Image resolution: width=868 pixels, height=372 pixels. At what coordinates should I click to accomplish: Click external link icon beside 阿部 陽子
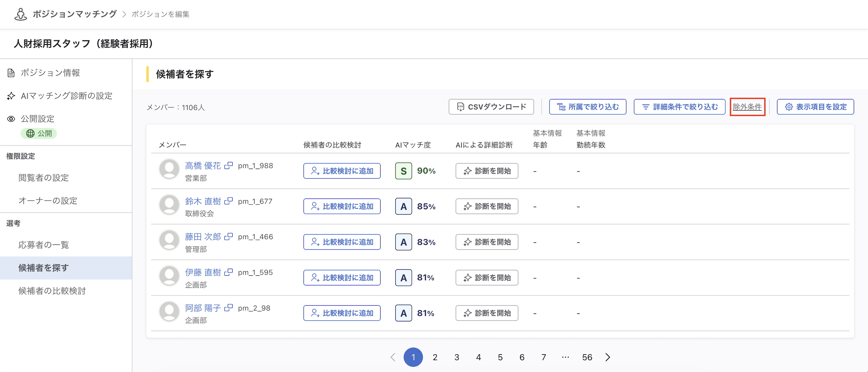(228, 308)
